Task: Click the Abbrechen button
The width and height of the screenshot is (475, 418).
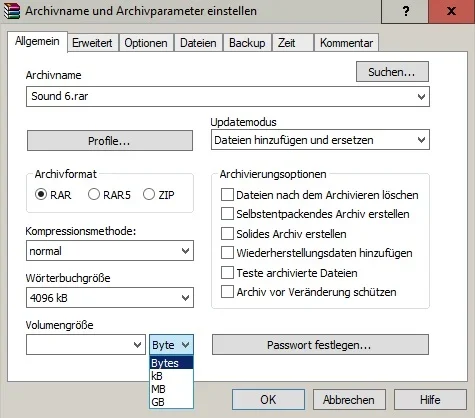Action: tap(349, 399)
